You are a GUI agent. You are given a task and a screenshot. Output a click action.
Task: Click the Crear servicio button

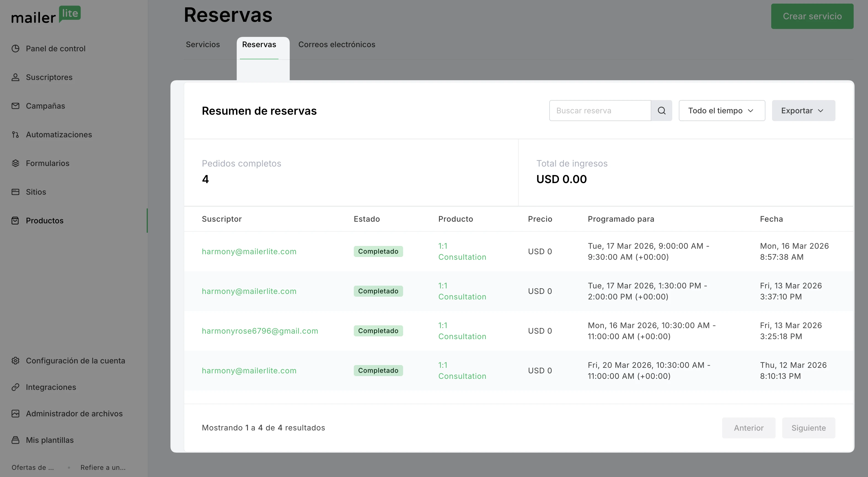pos(812,16)
